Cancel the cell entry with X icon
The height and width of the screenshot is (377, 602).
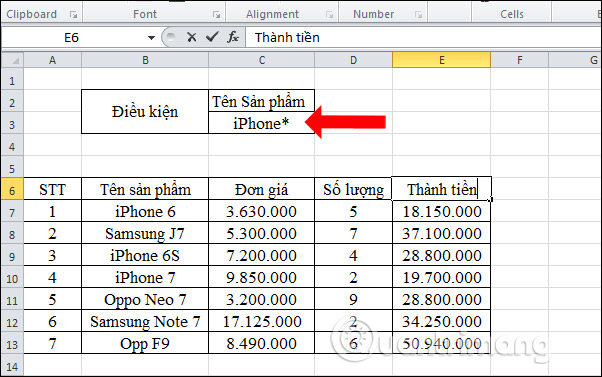pos(191,37)
